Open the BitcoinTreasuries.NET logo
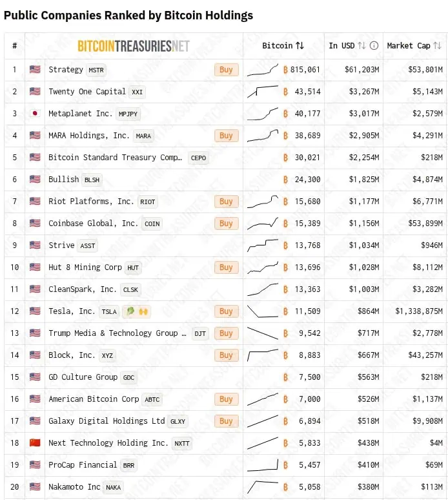448x500 pixels. pyautogui.click(x=134, y=46)
